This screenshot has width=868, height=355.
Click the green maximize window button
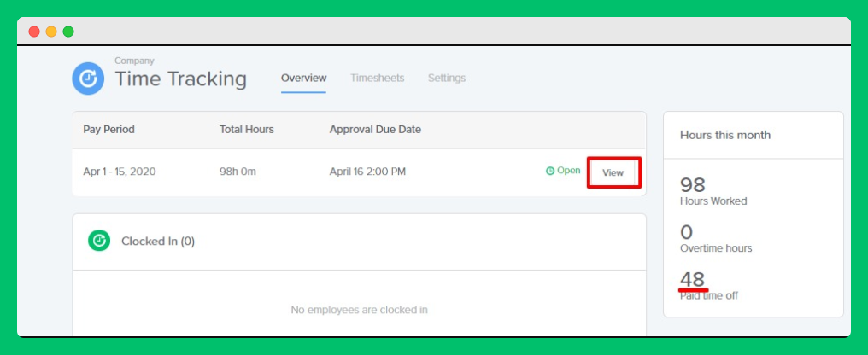[x=68, y=32]
